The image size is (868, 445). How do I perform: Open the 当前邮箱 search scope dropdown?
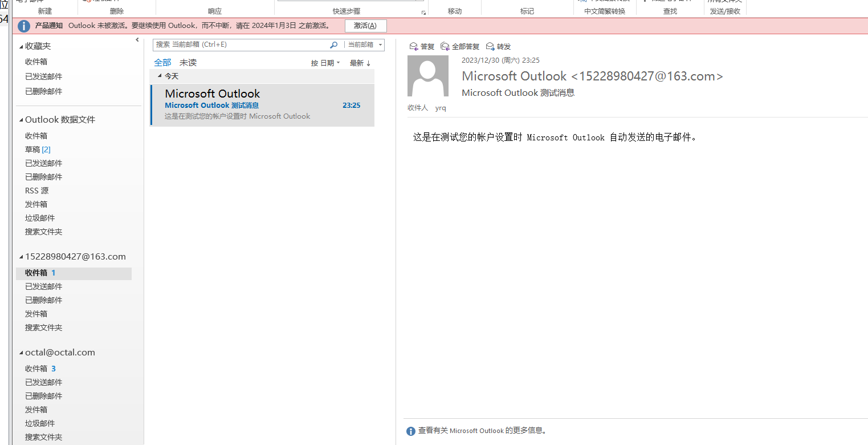click(365, 44)
